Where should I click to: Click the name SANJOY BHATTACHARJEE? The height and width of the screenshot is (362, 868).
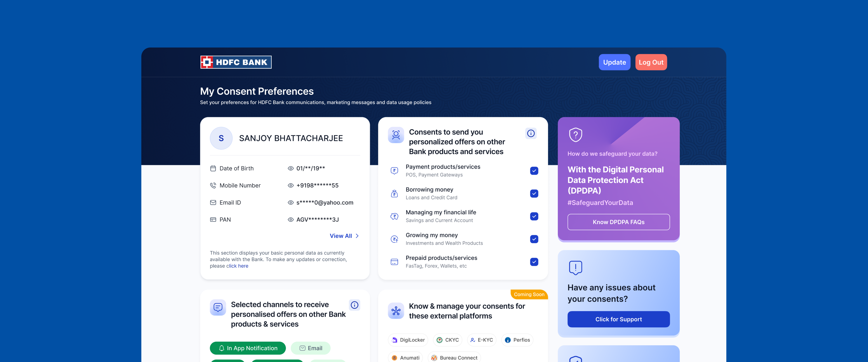pyautogui.click(x=291, y=138)
